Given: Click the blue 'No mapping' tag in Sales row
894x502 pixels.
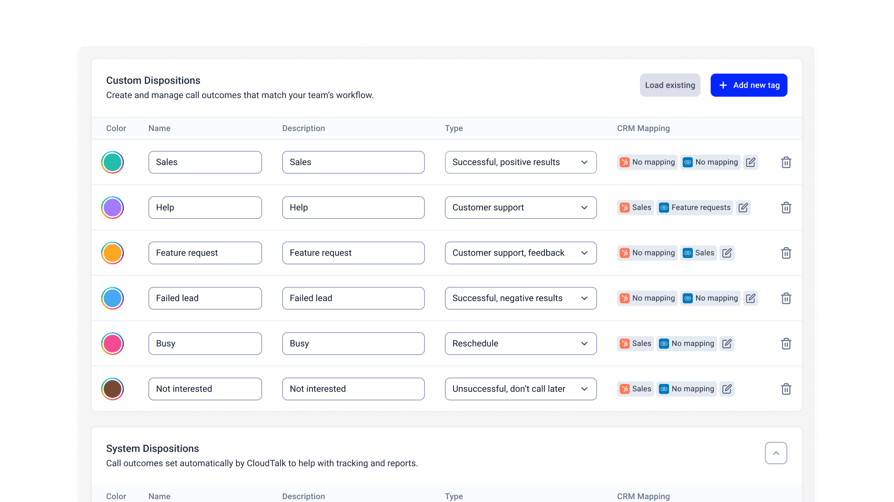Looking at the screenshot, I should [x=710, y=162].
